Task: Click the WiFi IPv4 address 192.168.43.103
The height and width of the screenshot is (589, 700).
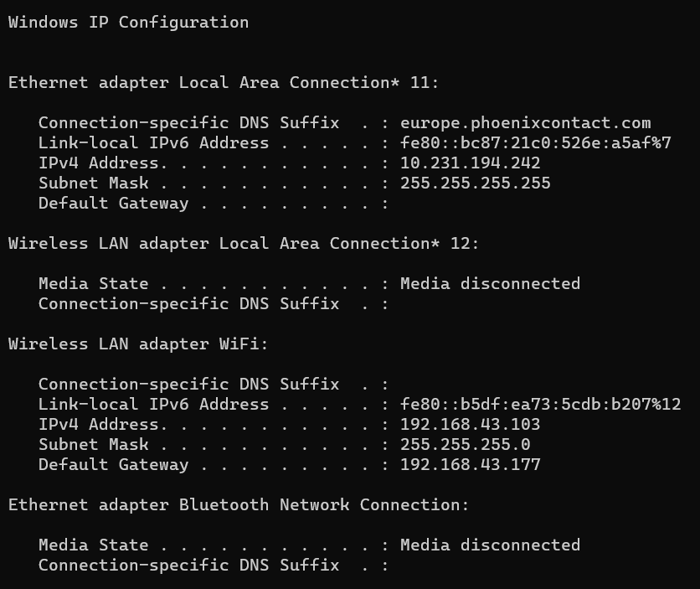Action: point(470,425)
